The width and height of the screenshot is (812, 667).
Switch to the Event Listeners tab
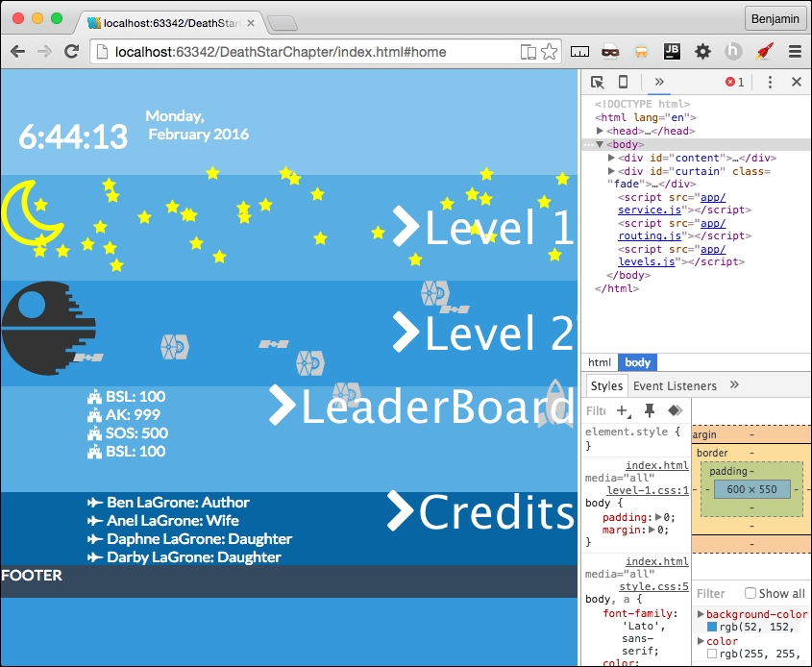[x=673, y=385]
